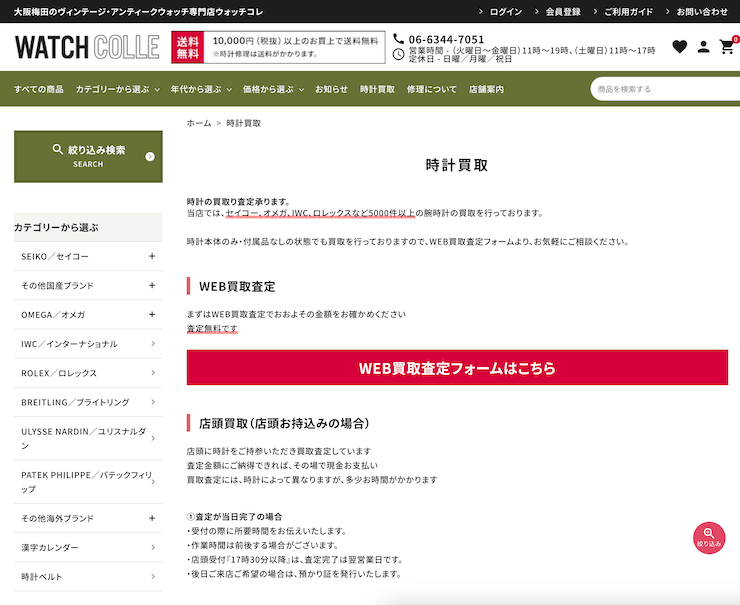Open the favorites heart icon

[680, 47]
